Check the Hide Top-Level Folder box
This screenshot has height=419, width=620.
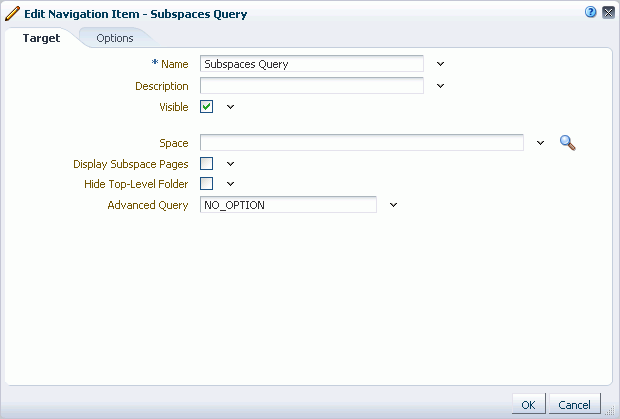pyautogui.click(x=206, y=183)
